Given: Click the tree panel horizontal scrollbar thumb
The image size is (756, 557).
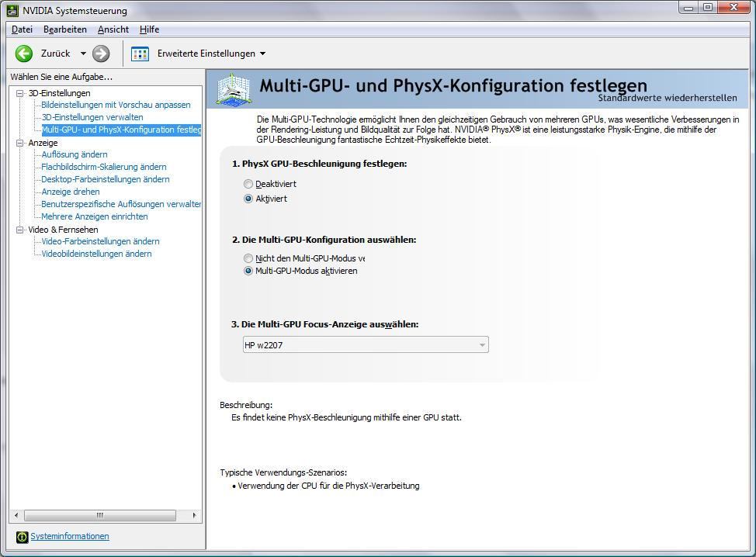Looking at the screenshot, I should [x=100, y=516].
